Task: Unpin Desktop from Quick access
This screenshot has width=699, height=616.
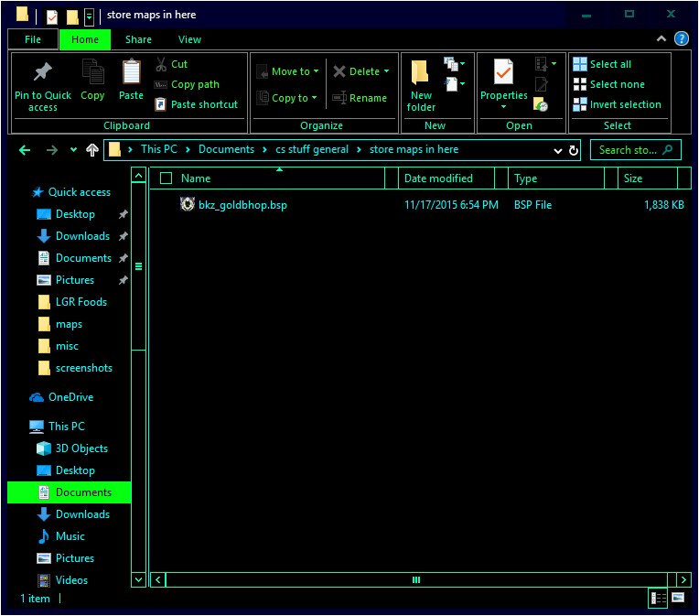Action: 123,214
